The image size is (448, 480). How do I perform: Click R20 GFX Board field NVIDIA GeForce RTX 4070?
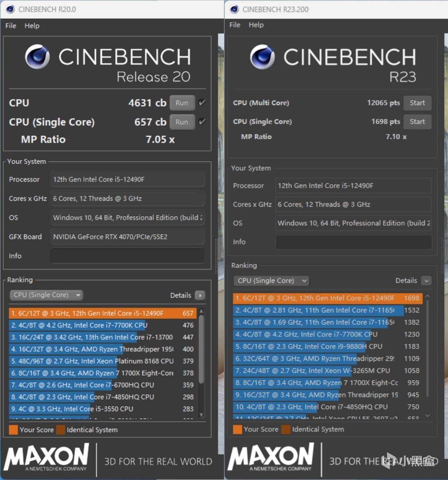pyautogui.click(x=127, y=237)
